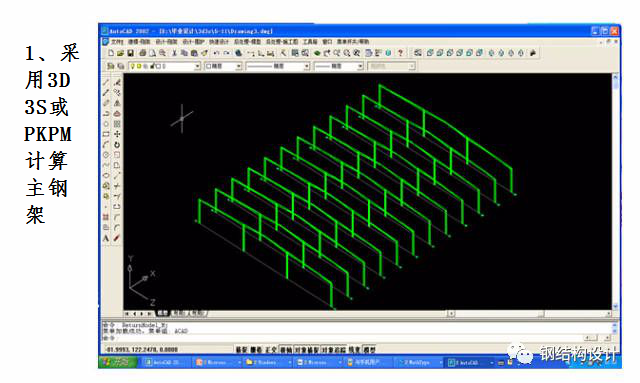Choose the Rectangle draw tool
Image resolution: width=640 pixels, height=383 pixels.
(x=106, y=134)
